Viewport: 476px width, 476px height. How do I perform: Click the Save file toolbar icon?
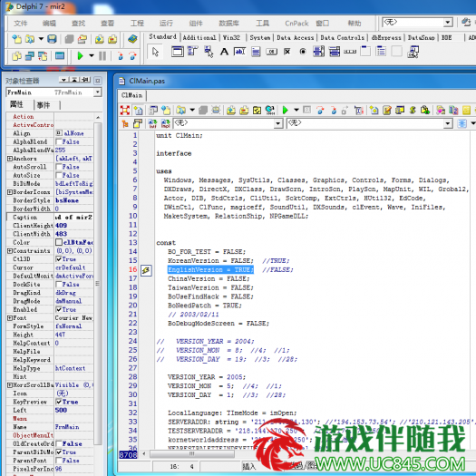tap(52, 39)
